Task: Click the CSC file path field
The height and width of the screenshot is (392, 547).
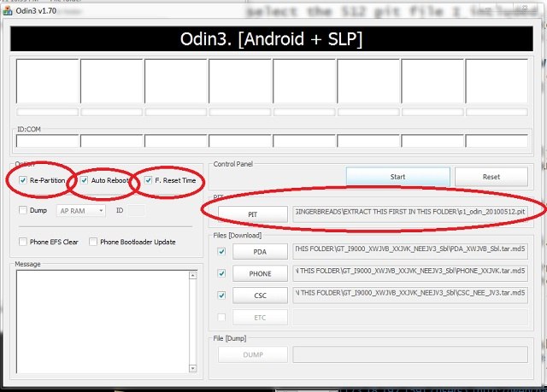Action: pyautogui.click(x=410, y=295)
